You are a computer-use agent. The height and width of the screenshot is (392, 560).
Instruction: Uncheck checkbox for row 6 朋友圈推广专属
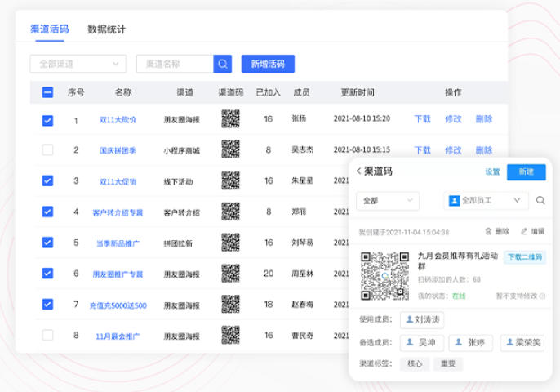[47, 274]
